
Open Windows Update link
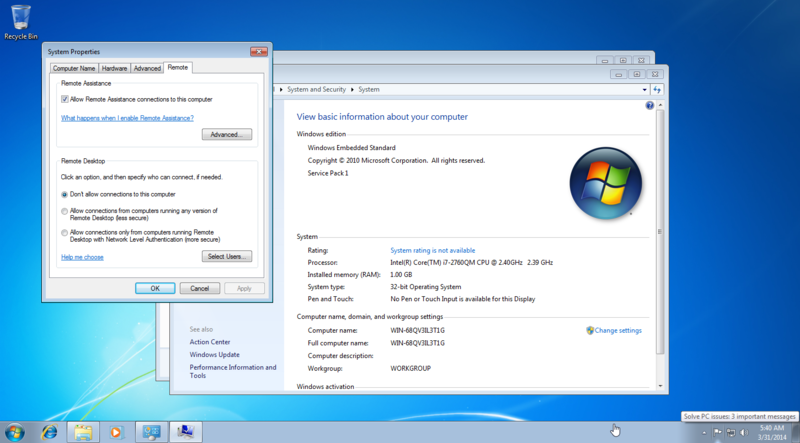click(x=214, y=355)
